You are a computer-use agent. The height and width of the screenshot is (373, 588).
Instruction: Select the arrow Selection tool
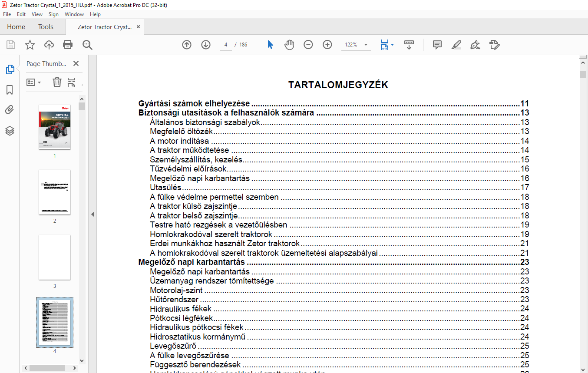(x=270, y=45)
